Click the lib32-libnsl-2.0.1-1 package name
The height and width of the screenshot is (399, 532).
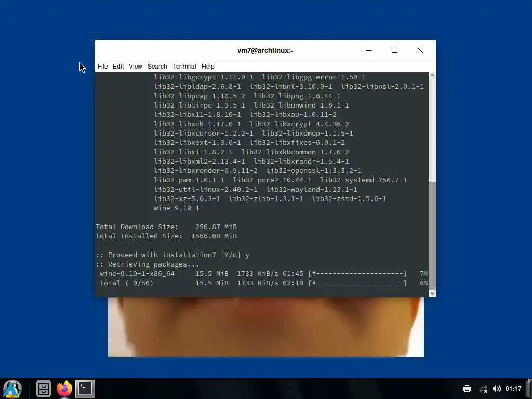[x=382, y=87]
